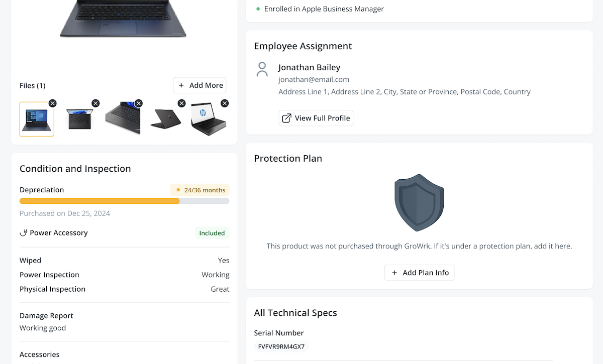The width and height of the screenshot is (603, 364).
Task: Click jonathan@email.com email address
Action: pyautogui.click(x=314, y=79)
